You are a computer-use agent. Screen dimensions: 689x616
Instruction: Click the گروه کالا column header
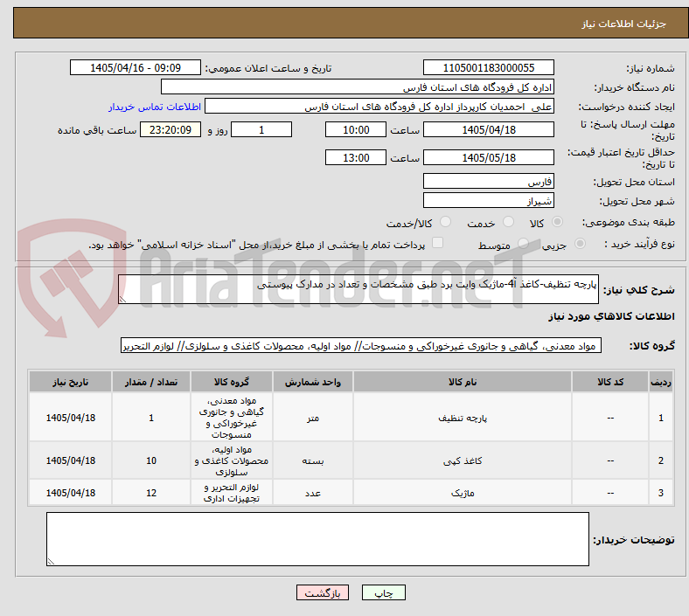pyautogui.click(x=232, y=382)
